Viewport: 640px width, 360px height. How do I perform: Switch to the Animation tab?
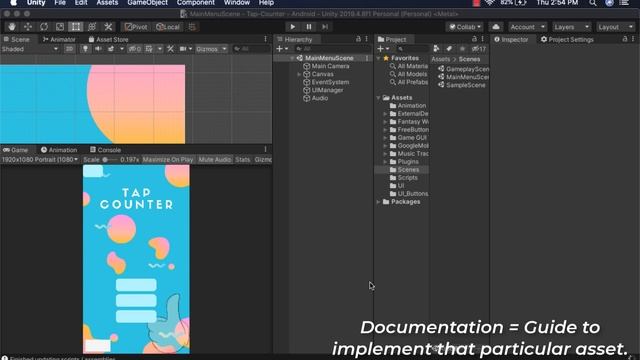tap(59, 150)
